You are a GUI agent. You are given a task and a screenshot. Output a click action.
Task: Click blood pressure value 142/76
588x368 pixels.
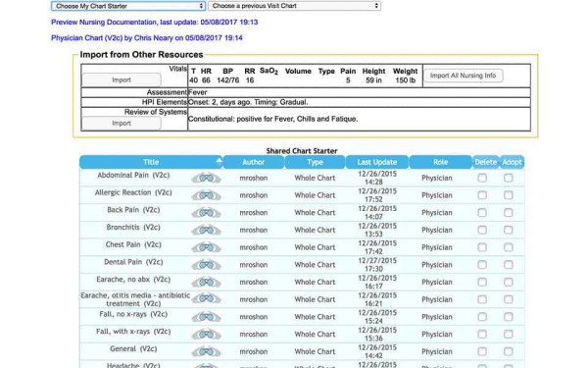coord(228,80)
